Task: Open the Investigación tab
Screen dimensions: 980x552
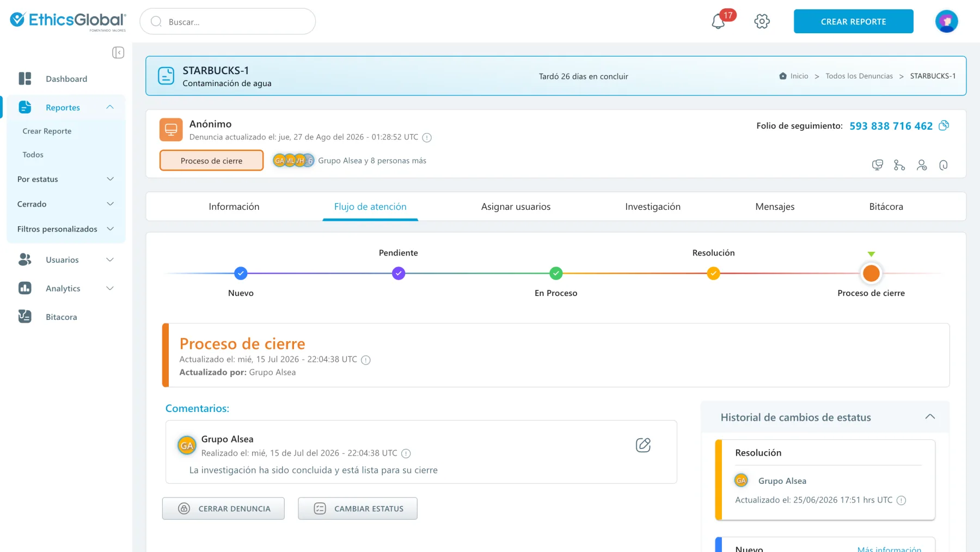Action: (653, 207)
